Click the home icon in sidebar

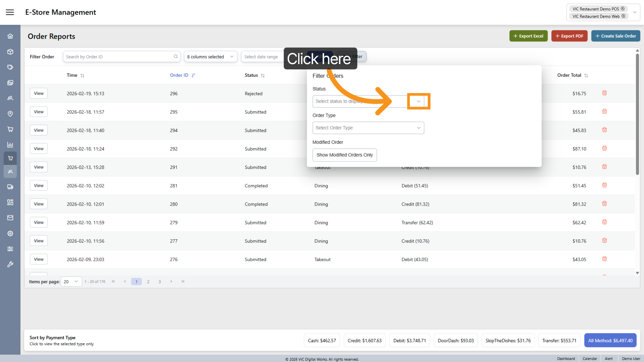pos(10,36)
